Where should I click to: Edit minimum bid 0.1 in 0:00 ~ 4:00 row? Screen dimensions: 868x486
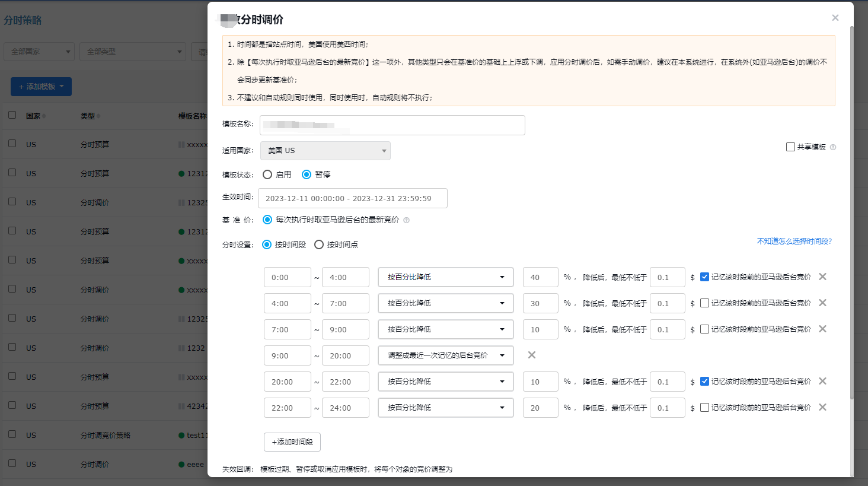[668, 277]
